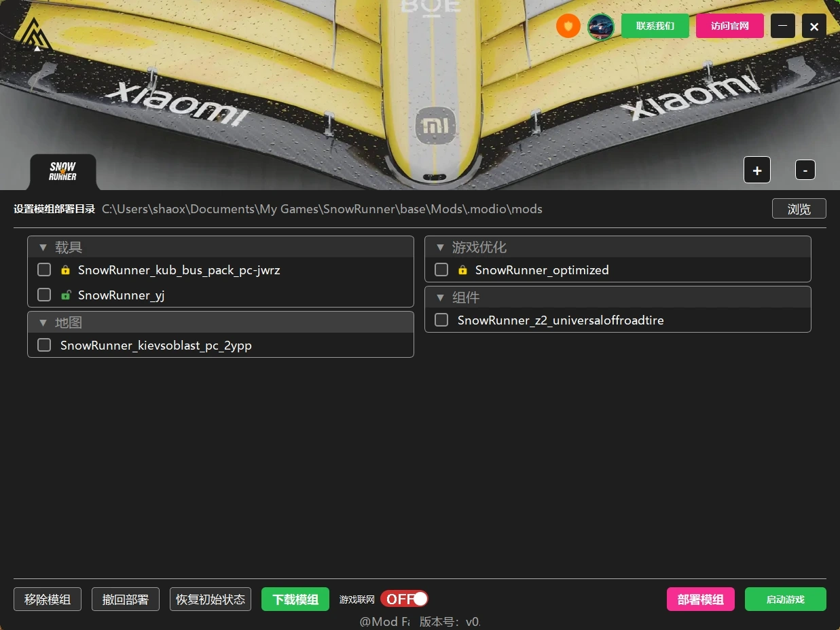Collapse the 游戏优化 category
840x630 pixels.
(x=440, y=248)
